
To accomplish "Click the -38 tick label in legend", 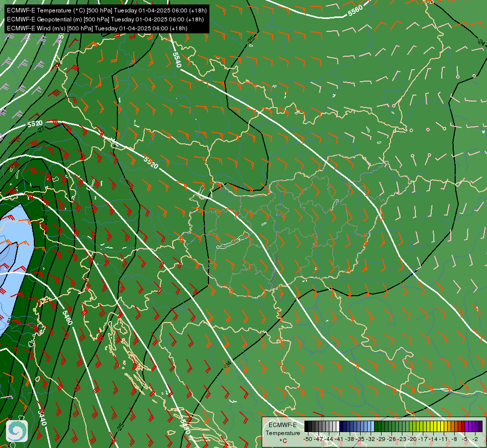I will 350,439.
